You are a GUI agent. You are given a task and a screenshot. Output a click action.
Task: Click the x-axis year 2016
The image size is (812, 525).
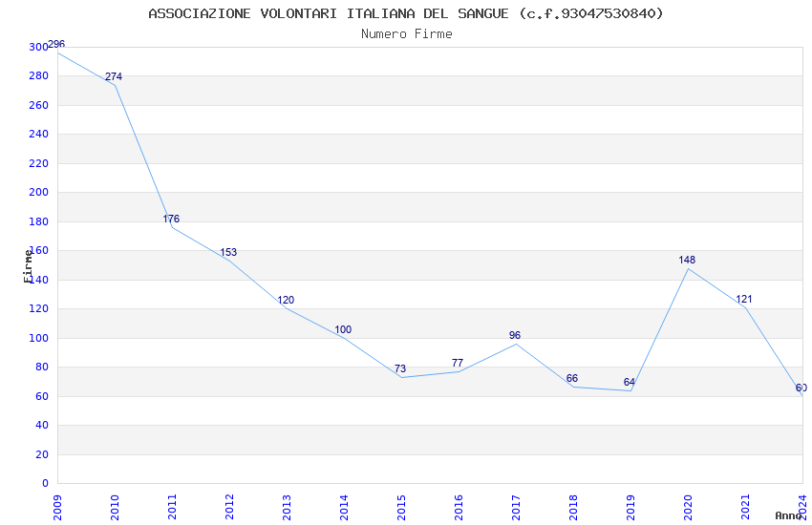(459, 507)
